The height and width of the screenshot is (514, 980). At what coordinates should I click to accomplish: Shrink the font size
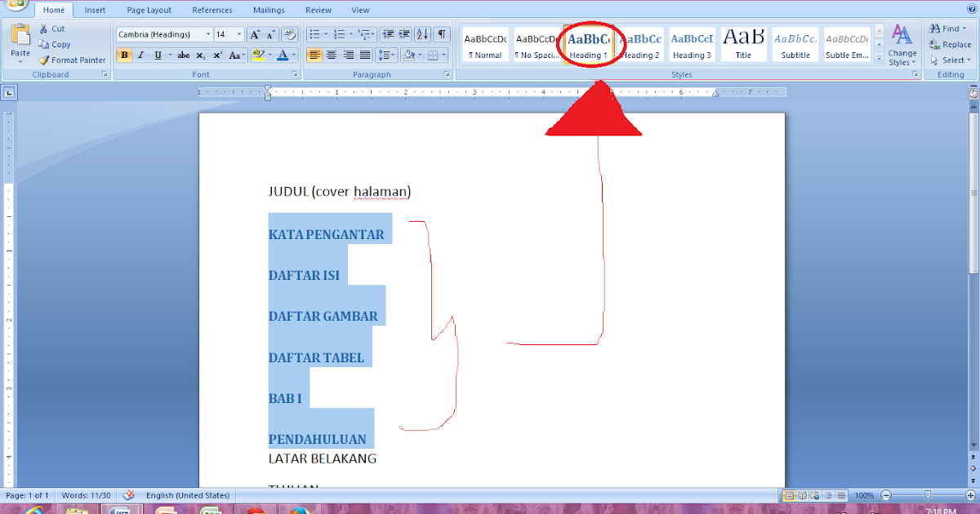270,34
